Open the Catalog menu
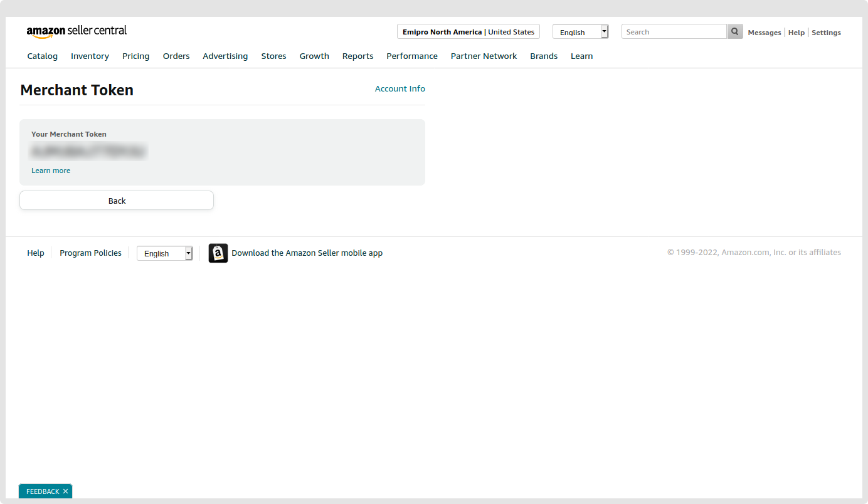Image resolution: width=868 pixels, height=504 pixels. coord(43,56)
